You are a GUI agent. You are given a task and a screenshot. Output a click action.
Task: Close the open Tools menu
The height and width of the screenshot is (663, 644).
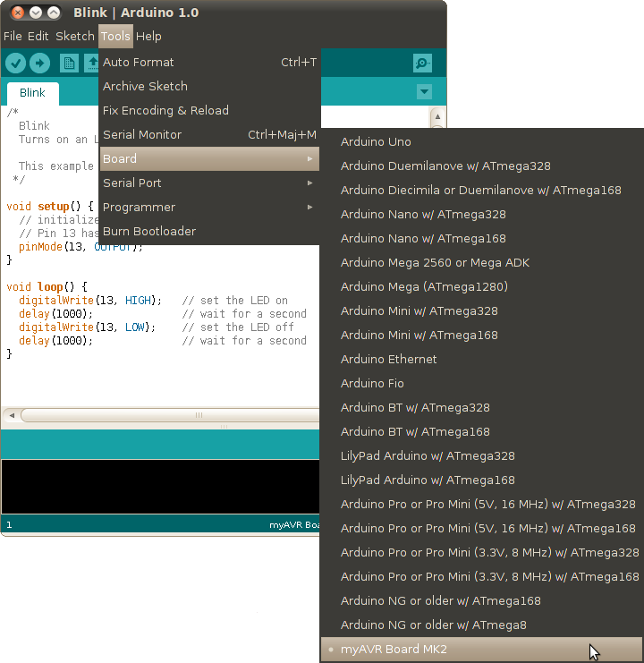pyautogui.click(x=115, y=37)
